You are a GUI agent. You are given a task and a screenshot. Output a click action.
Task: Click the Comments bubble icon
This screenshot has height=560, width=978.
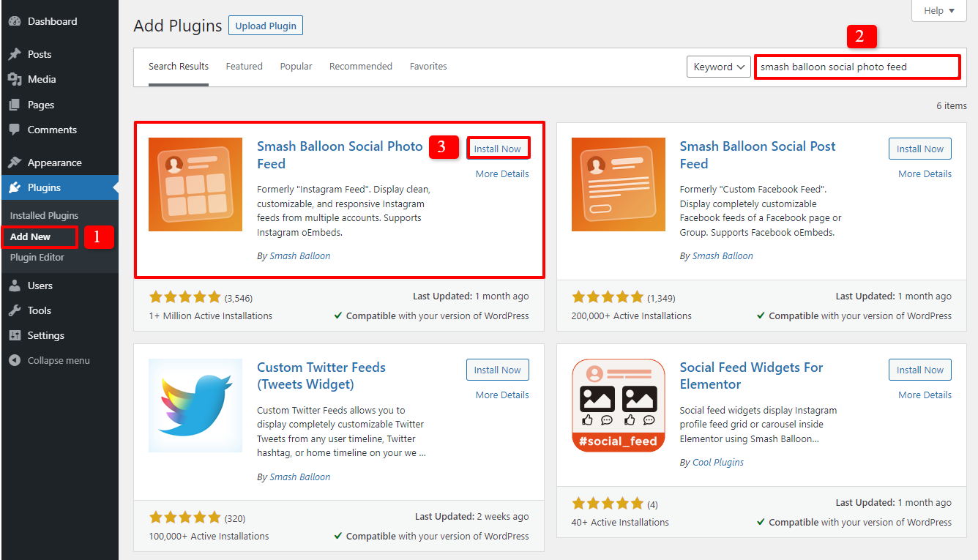click(x=15, y=130)
